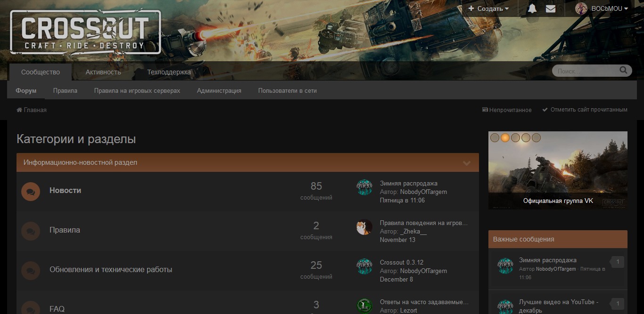Open _Zheka__ avatar in the Правила row

click(x=364, y=227)
